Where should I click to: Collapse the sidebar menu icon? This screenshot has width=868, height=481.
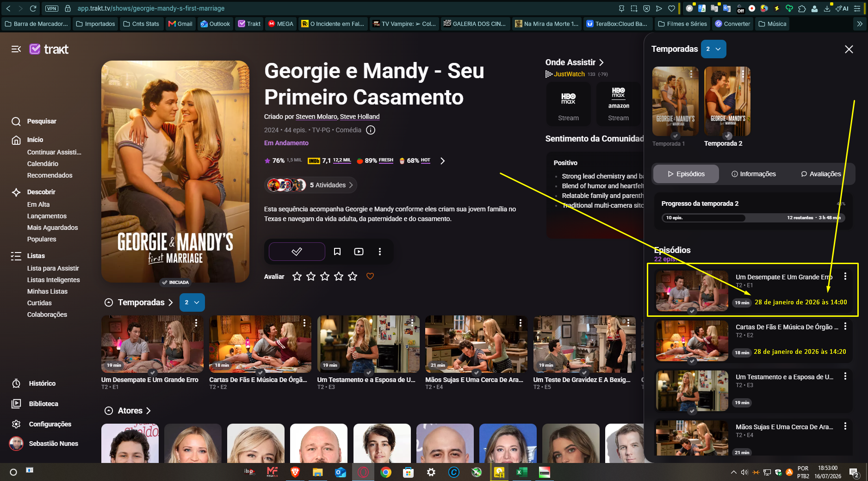click(16, 49)
